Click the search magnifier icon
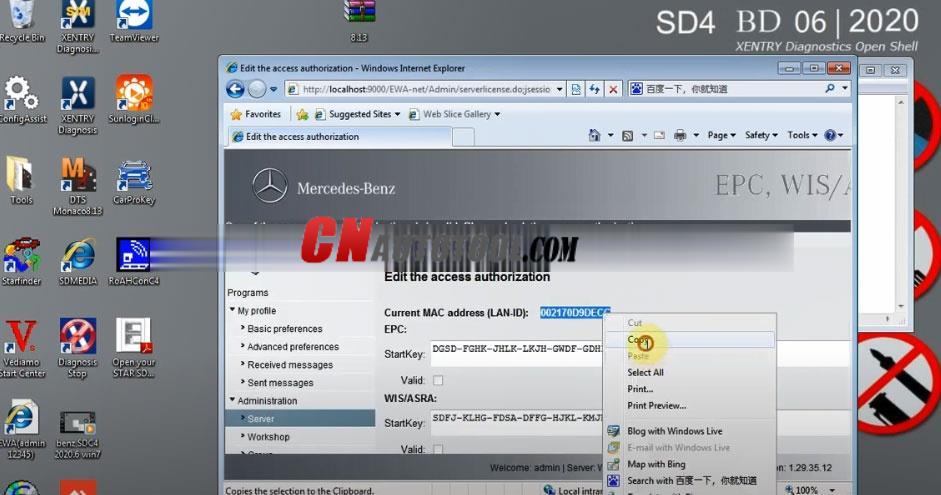 (830, 89)
